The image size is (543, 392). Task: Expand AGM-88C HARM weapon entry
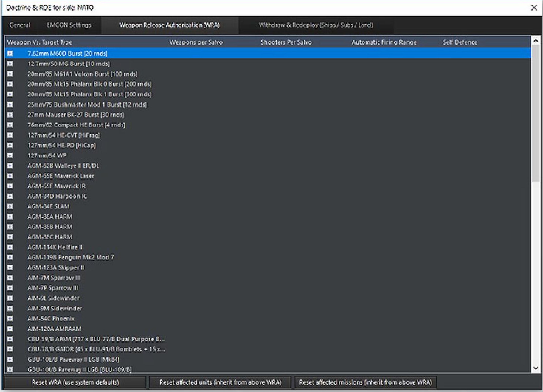pyautogui.click(x=10, y=237)
